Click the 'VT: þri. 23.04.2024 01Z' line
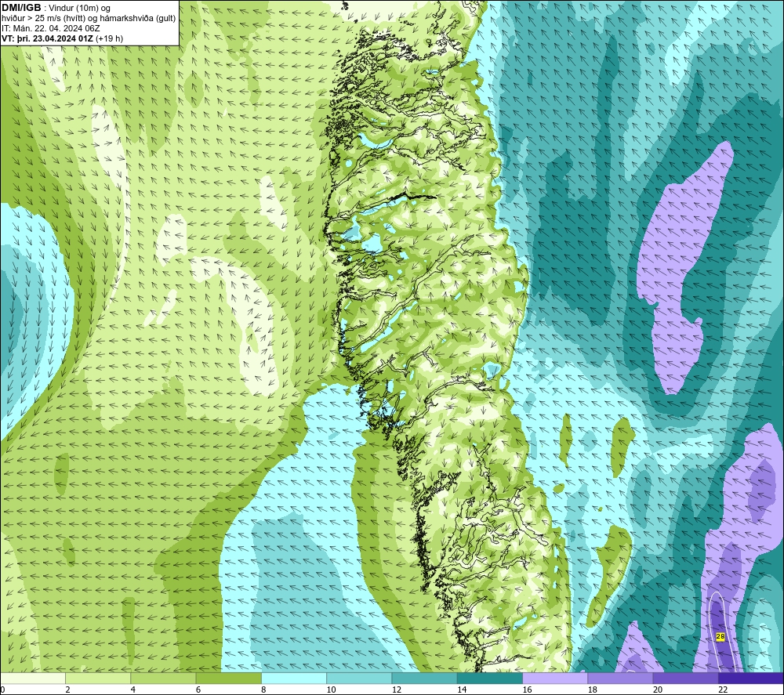 [48, 38]
